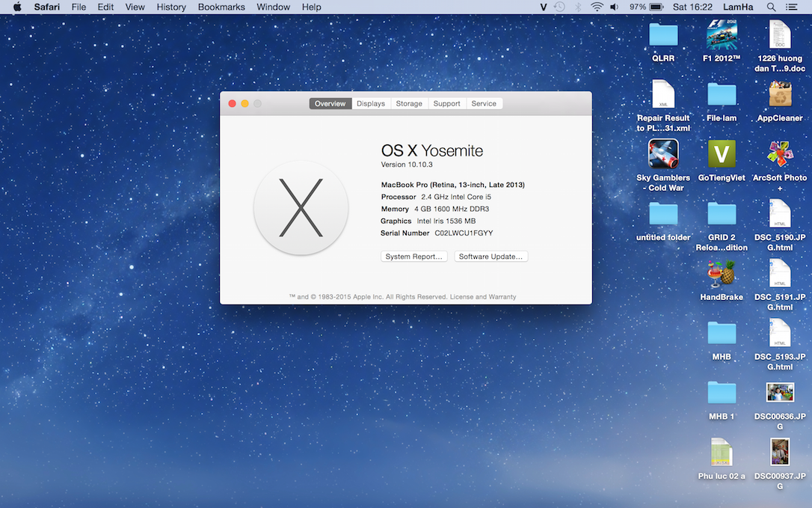Open the Window menu
This screenshot has height=508, width=812.
(274, 7)
